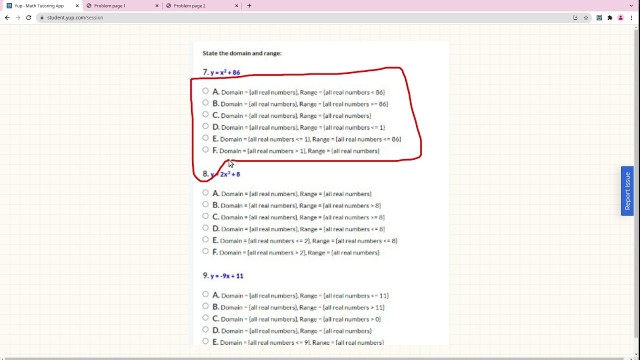Bookmark this page with the star icon
Screen dimensions: 640x360
(x=586, y=18)
